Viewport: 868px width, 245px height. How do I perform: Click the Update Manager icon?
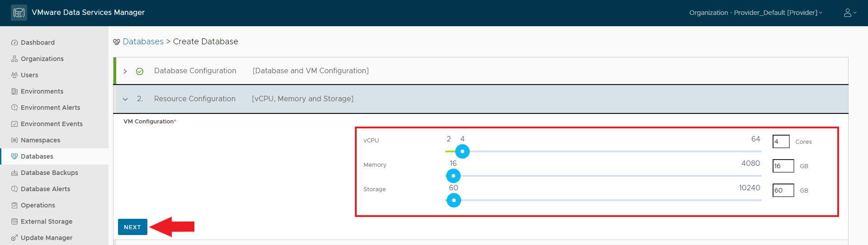click(14, 238)
